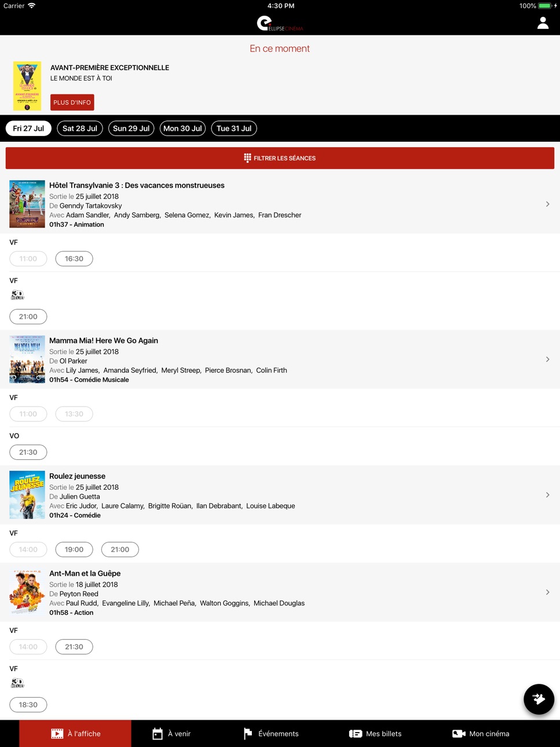Select Mon 30 Jul date
Image resolution: width=560 pixels, height=747 pixels.
[x=183, y=129]
